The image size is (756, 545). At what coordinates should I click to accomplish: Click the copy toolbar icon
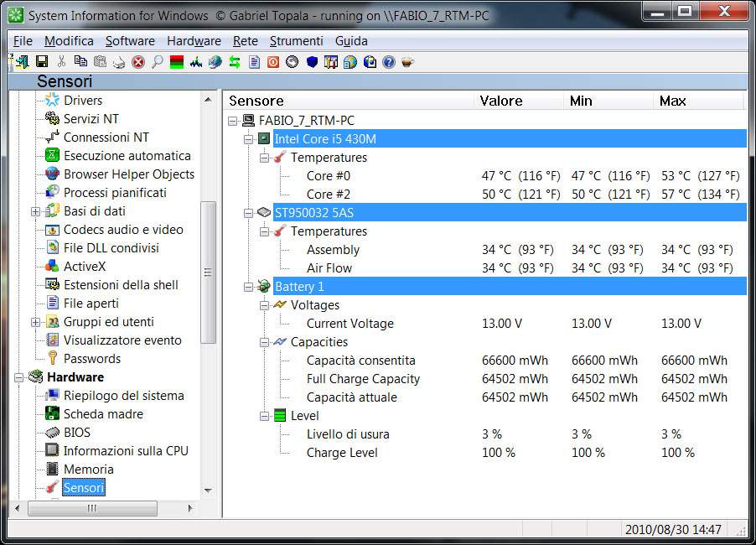80,62
